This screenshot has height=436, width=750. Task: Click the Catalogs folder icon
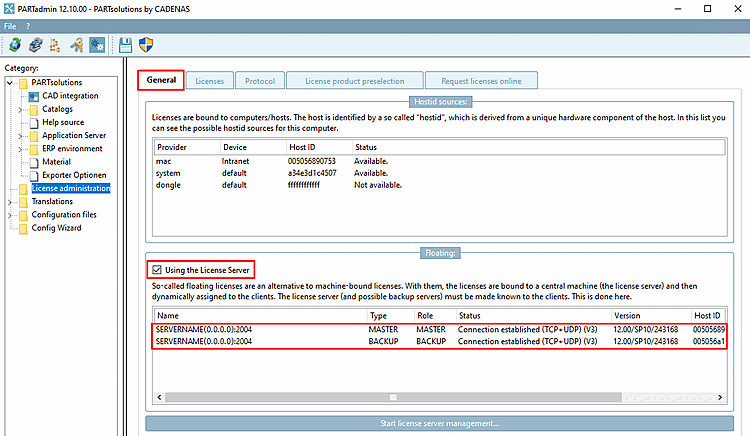[x=34, y=110]
